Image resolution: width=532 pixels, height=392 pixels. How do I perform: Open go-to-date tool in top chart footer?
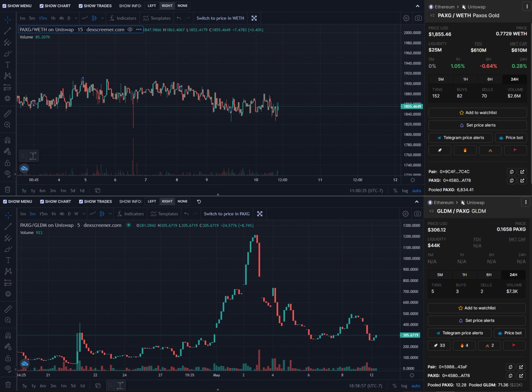point(98,191)
